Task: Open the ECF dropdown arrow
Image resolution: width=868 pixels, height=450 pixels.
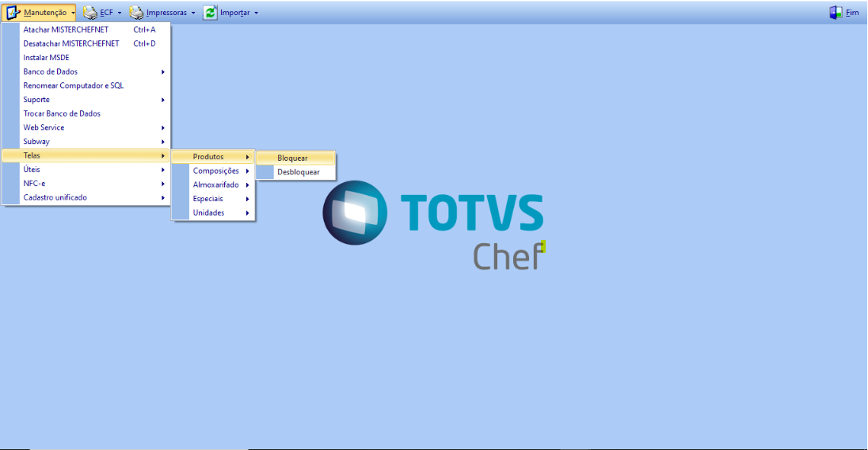Action: pos(120,13)
